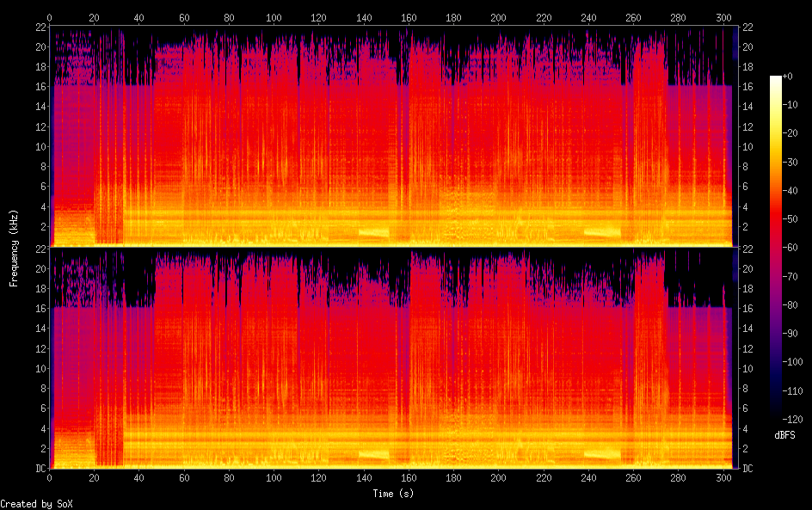Click the 10 kHz label on lower-right frequency axis
The image size is (812, 510).
pos(747,369)
